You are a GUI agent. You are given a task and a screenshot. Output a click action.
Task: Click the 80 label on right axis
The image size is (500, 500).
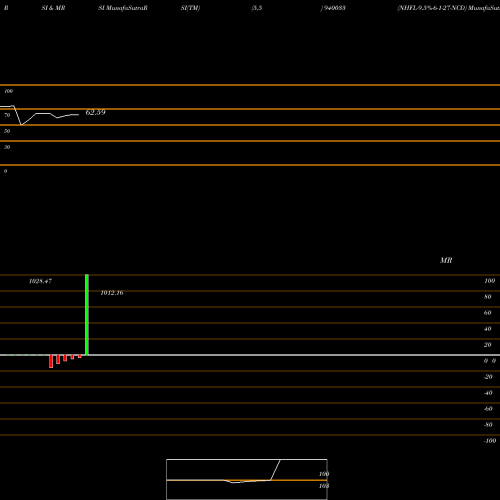488,297
